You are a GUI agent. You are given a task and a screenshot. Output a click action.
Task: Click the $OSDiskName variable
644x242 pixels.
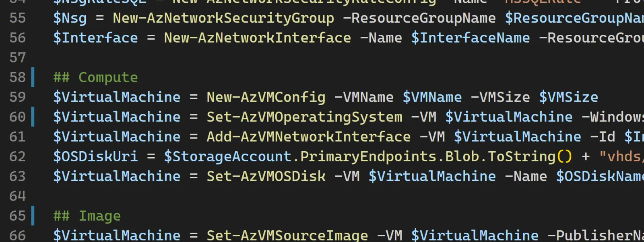[x=600, y=176]
